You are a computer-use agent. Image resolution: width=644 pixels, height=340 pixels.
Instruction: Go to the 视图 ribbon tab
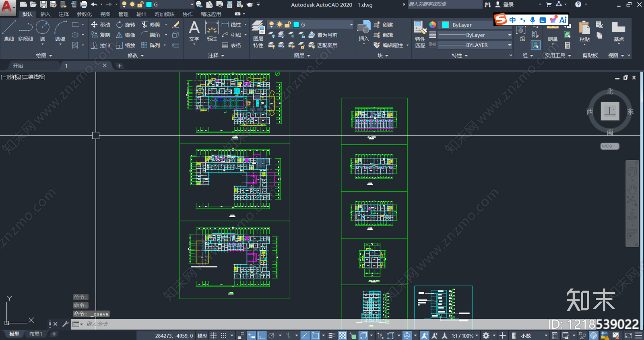(x=105, y=14)
